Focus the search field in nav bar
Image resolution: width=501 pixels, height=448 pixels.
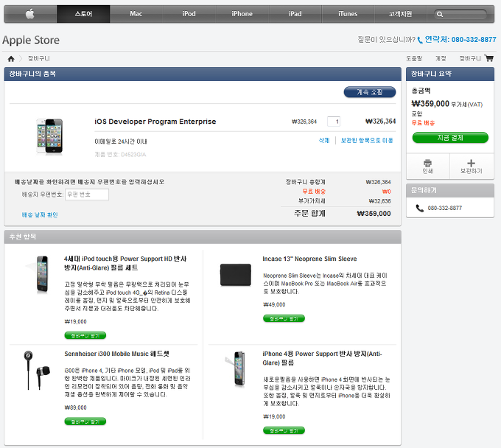pos(460,15)
